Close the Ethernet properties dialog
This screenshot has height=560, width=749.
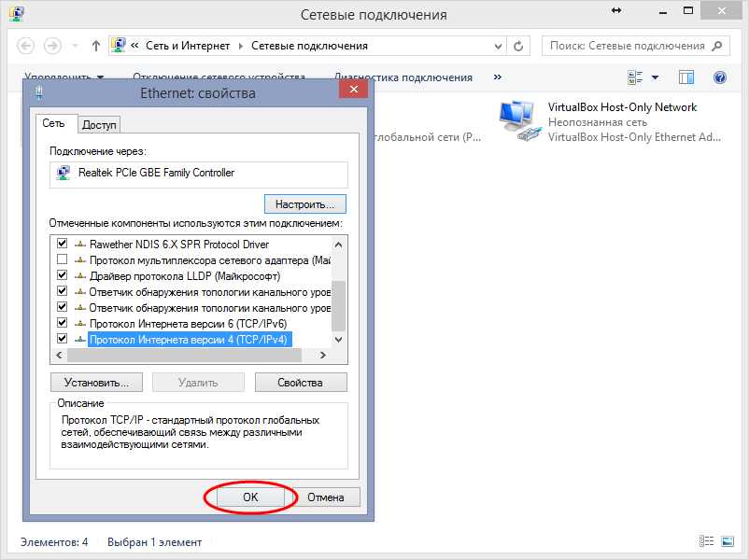(353, 90)
